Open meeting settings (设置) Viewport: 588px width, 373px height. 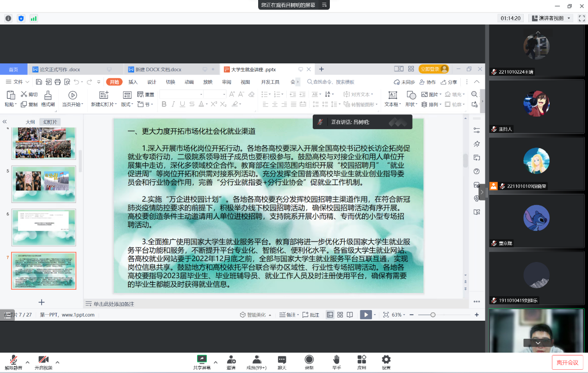tap(386, 361)
